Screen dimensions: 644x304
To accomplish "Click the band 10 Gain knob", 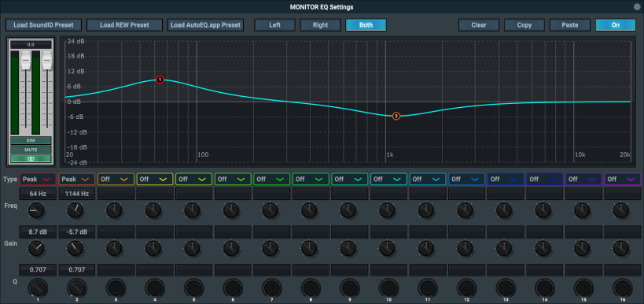I will point(388,248).
